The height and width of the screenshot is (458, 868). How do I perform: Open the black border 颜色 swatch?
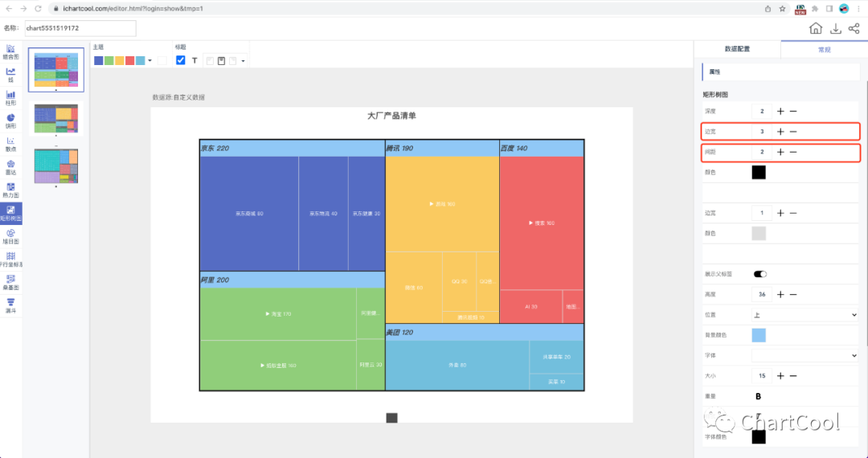[x=759, y=172]
